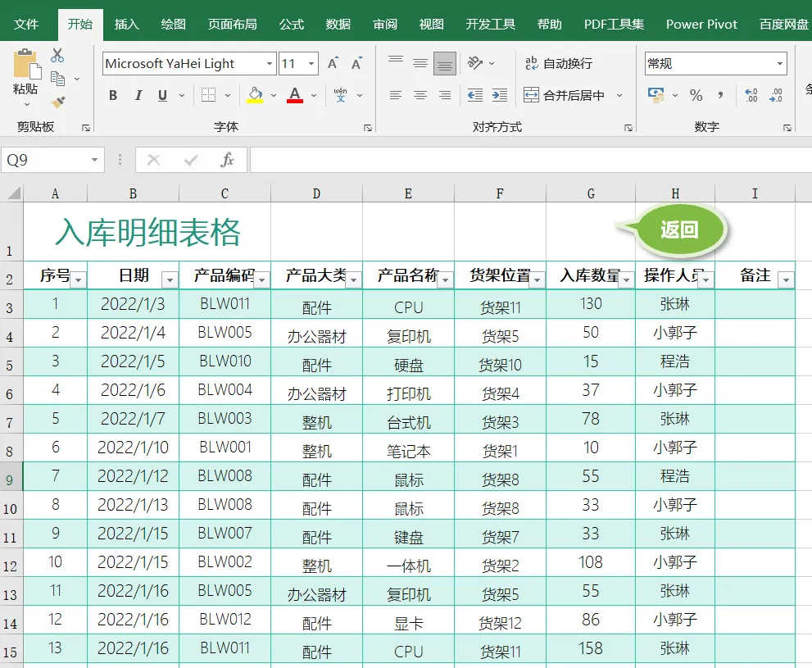Switch to the 页面布局 tab
Image resolution: width=812 pixels, height=668 pixels.
[232, 25]
